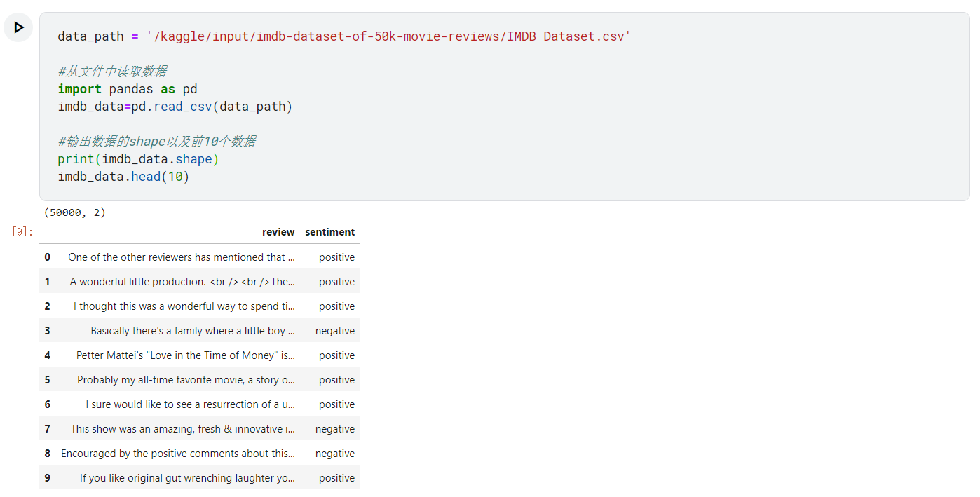The height and width of the screenshot is (497, 980).
Task: Click the positive label on row 5
Action: tap(336, 379)
